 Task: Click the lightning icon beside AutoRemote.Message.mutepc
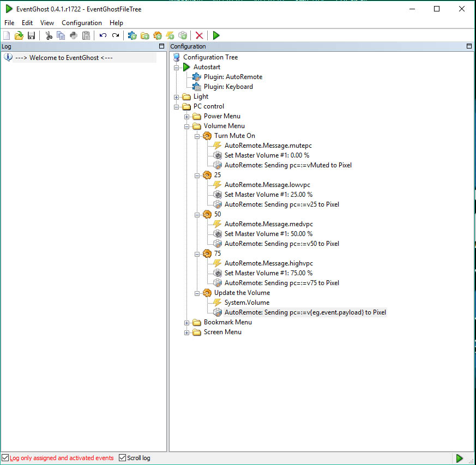[217, 146]
